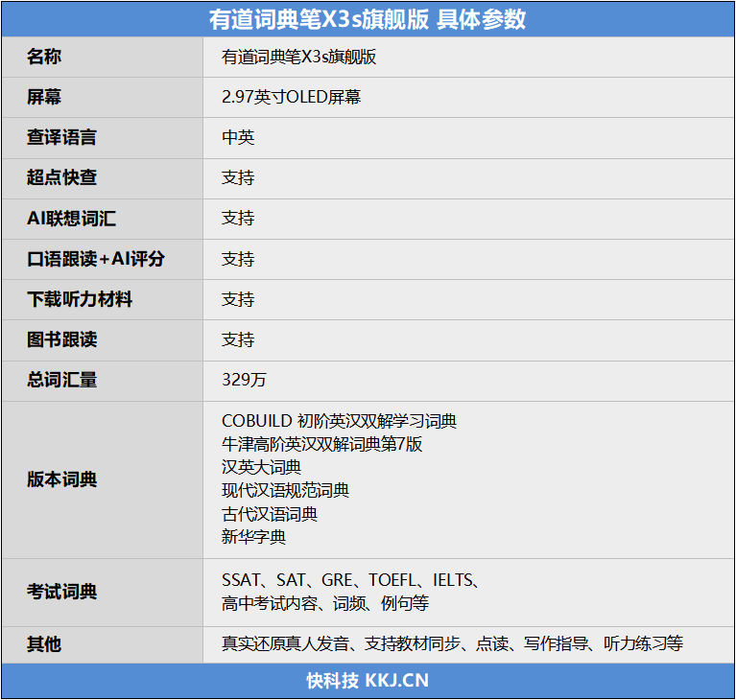The width and height of the screenshot is (736, 700).
Task: Click the value 329万
Action: click(x=244, y=380)
